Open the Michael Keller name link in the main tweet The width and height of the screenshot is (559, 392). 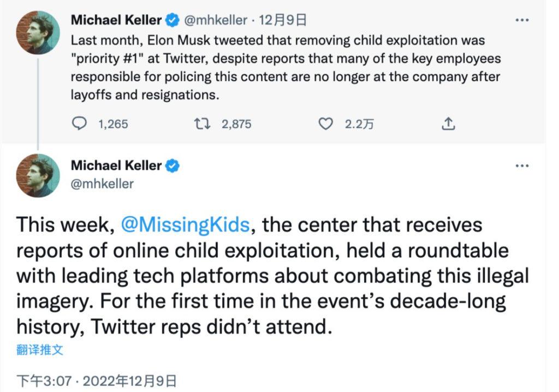click(x=116, y=166)
